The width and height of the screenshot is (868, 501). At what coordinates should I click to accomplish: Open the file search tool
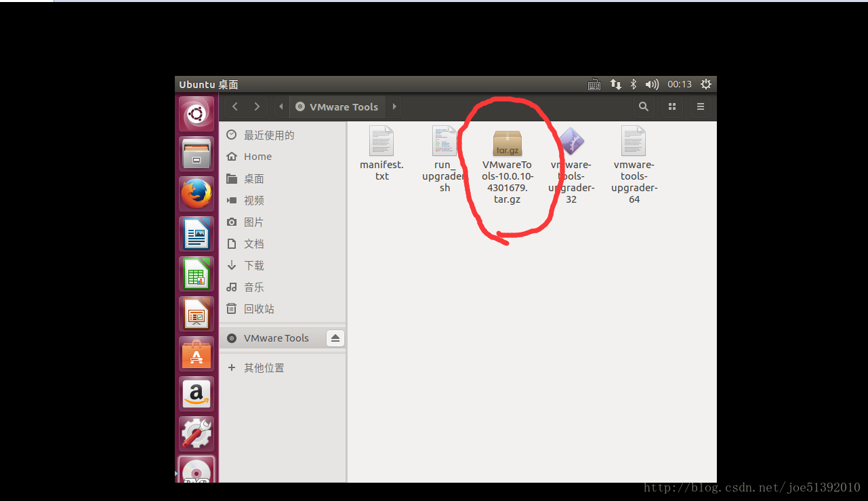point(644,106)
